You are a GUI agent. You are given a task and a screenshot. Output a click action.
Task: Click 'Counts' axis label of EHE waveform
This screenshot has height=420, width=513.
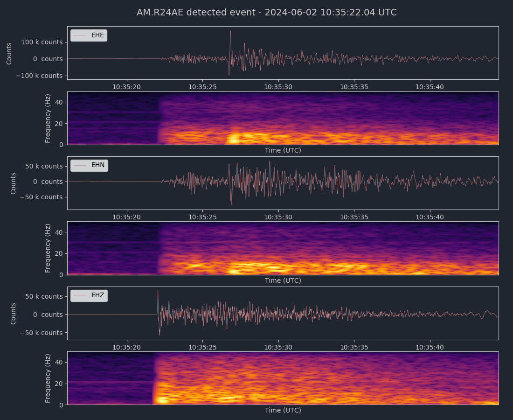pyautogui.click(x=9, y=54)
